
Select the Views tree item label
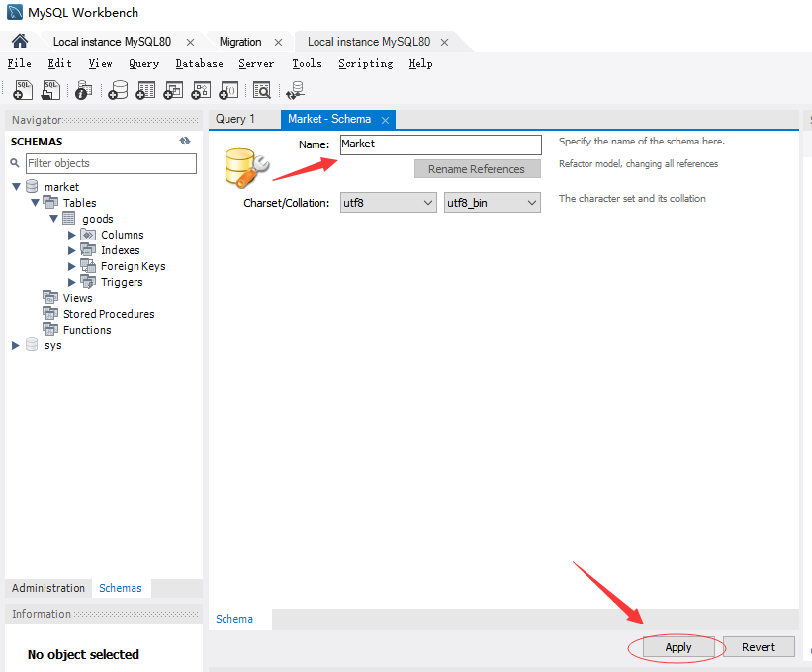78,298
